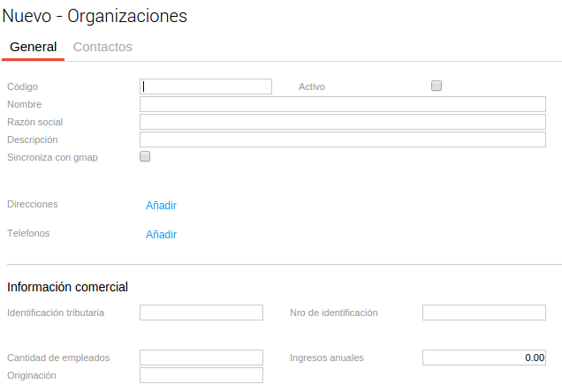Focus the Razón social text field
This screenshot has height=392, width=562.
tap(343, 122)
